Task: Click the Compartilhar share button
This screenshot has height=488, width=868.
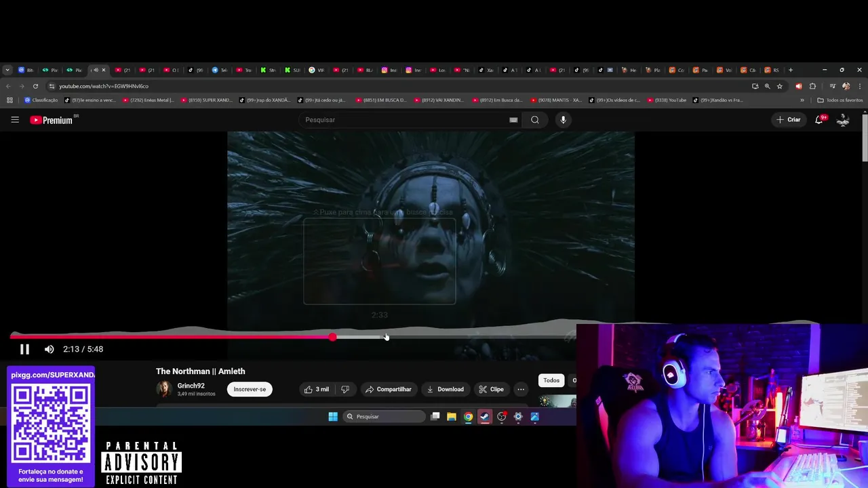Action: 388,389
